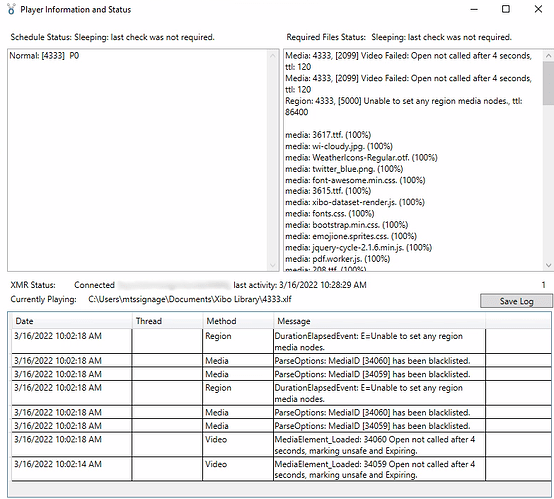
Task: Click required files list scroll up arrow
Action: pyautogui.click(x=548, y=55)
